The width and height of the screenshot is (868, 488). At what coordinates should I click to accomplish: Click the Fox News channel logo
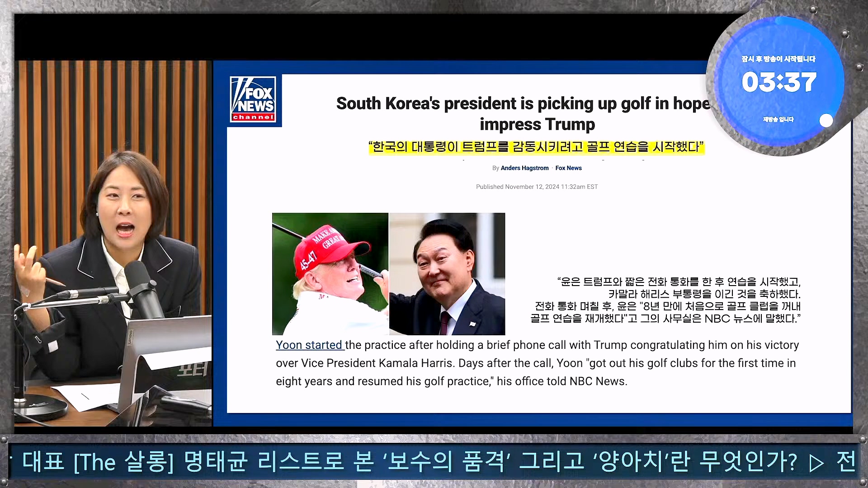pos(253,99)
